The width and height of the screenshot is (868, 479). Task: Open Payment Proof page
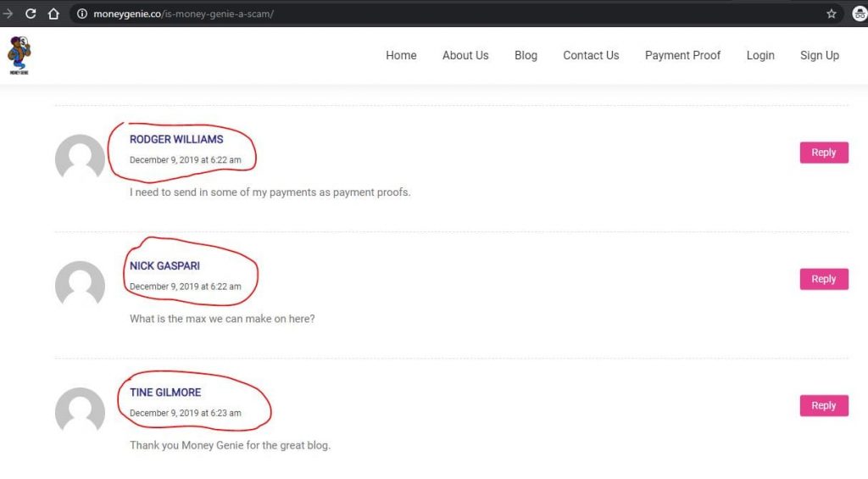tap(682, 55)
